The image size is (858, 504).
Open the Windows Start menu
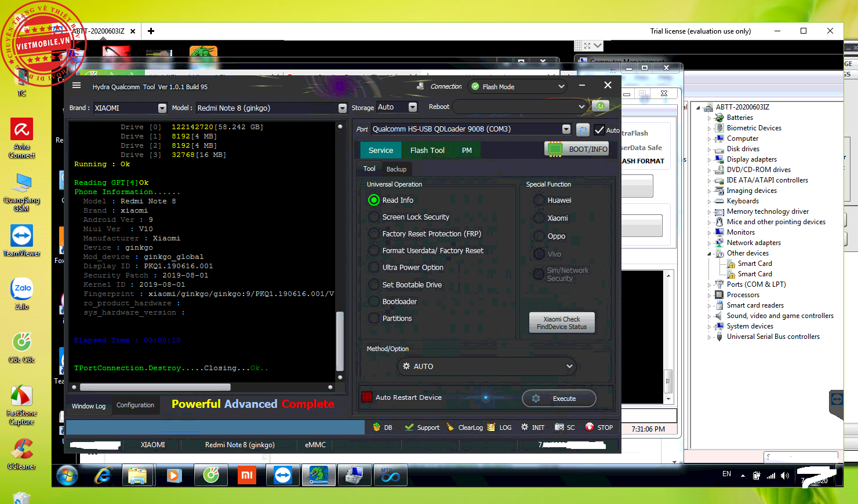(67, 476)
